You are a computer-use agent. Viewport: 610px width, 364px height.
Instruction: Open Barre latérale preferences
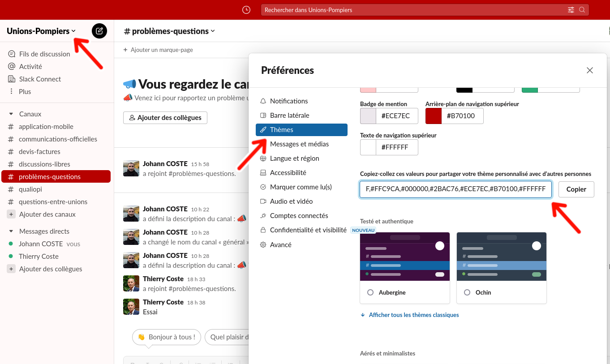click(301, 116)
